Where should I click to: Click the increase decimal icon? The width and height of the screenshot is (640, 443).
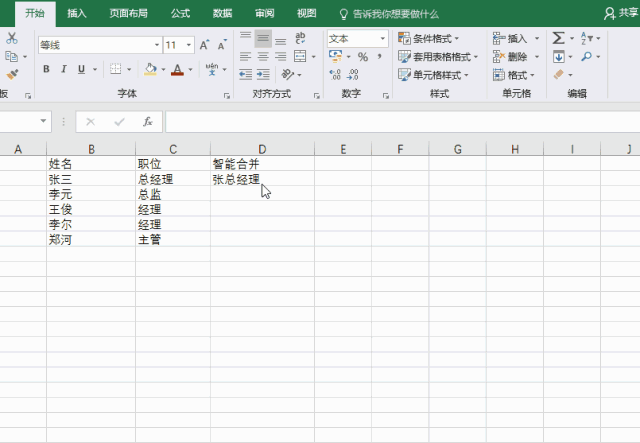click(x=334, y=75)
